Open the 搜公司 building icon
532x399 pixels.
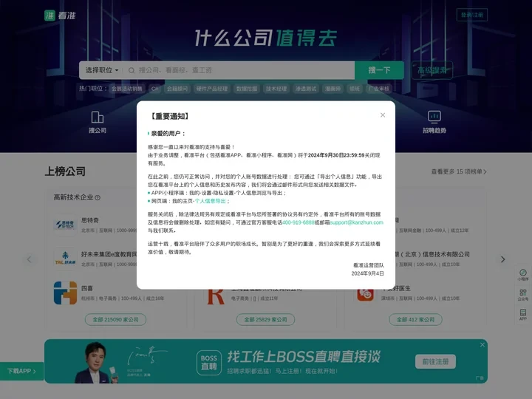pyautogui.click(x=98, y=117)
